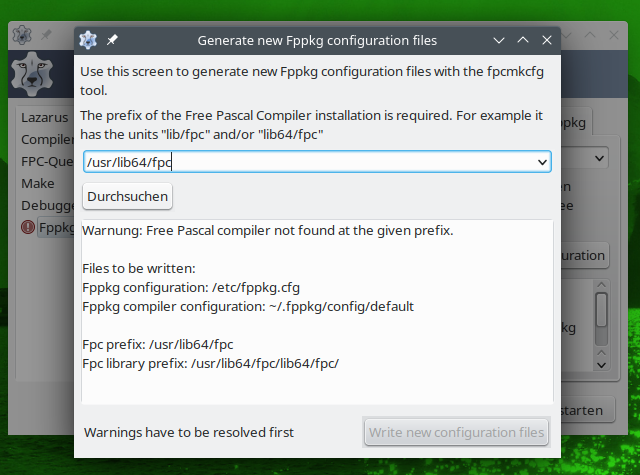Select the Make item in background list
The image size is (640, 475).
tap(38, 184)
